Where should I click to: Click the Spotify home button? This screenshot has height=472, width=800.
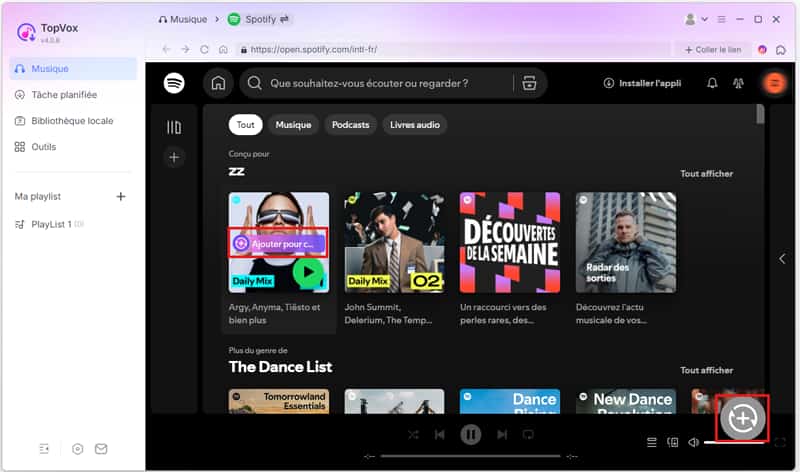[x=218, y=83]
